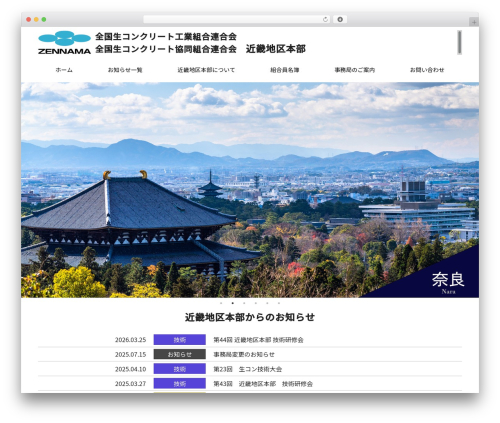Open 事務局のご案内 menu item
500x423 pixels.
coord(355,70)
